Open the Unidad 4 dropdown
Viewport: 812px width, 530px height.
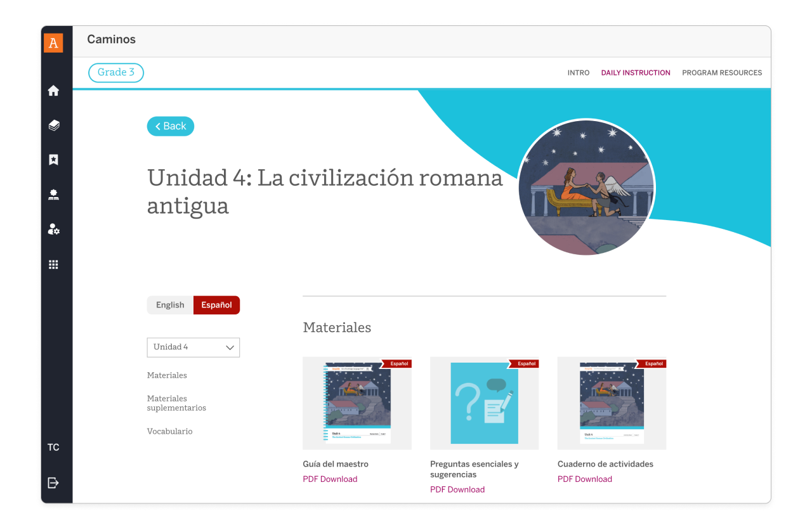point(193,347)
